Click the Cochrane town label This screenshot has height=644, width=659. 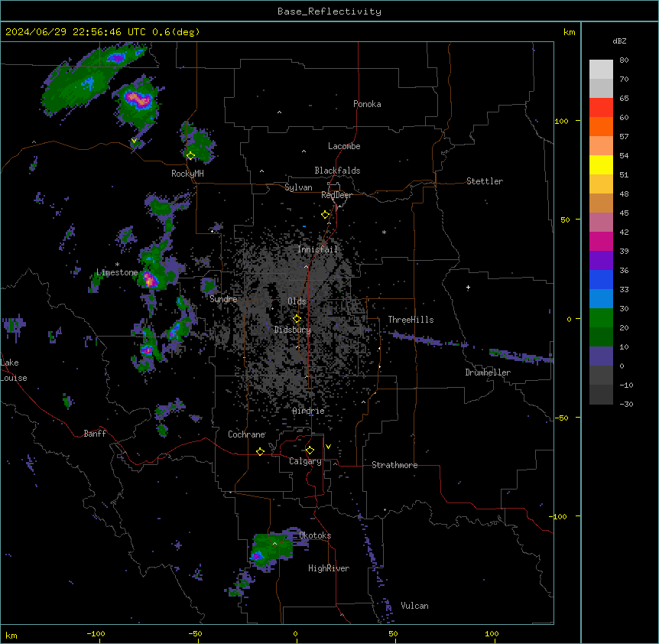click(x=246, y=434)
